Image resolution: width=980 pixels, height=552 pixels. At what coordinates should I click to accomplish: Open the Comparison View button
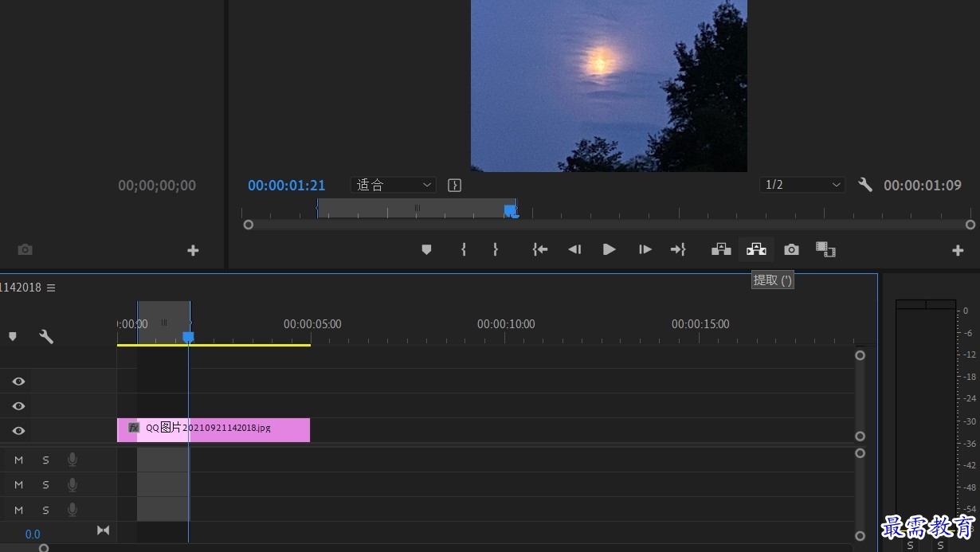825,250
